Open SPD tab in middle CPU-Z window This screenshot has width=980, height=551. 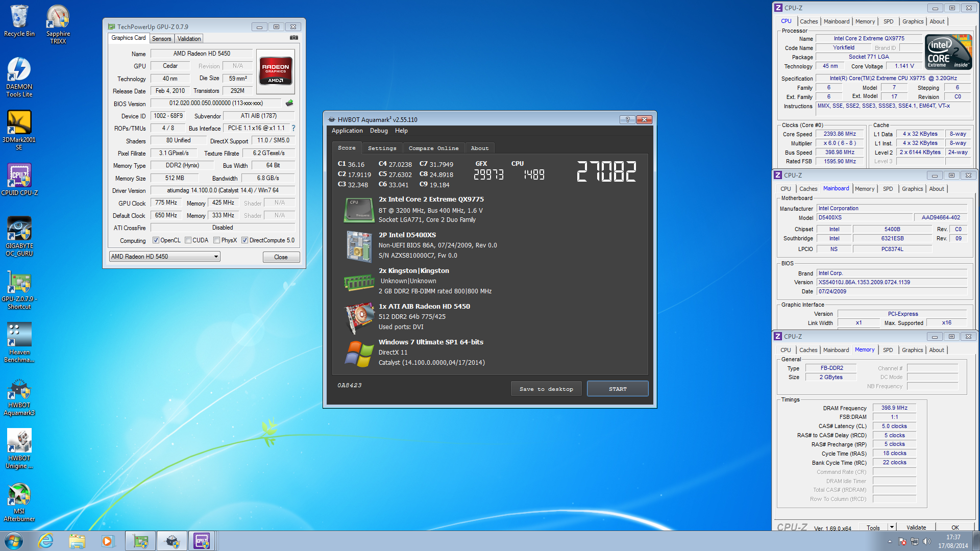[x=888, y=189]
